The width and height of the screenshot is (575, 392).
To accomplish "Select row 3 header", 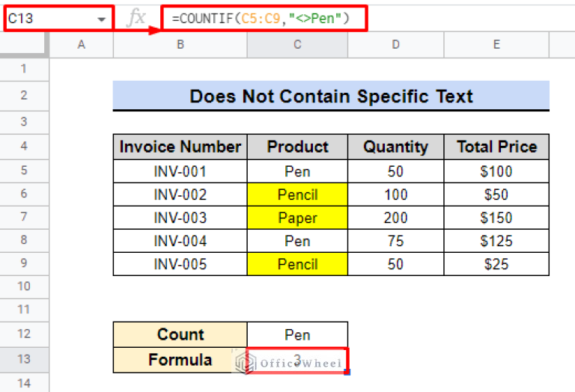I will (x=24, y=122).
